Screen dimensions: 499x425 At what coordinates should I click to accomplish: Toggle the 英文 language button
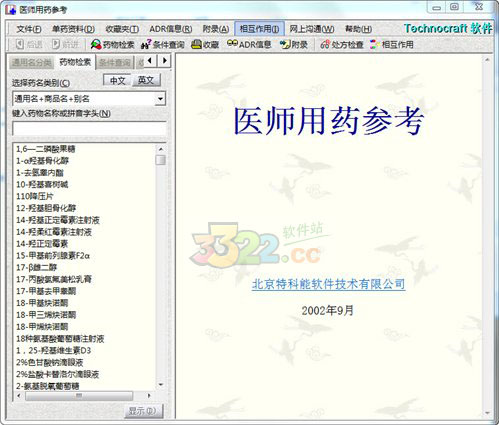(x=146, y=80)
